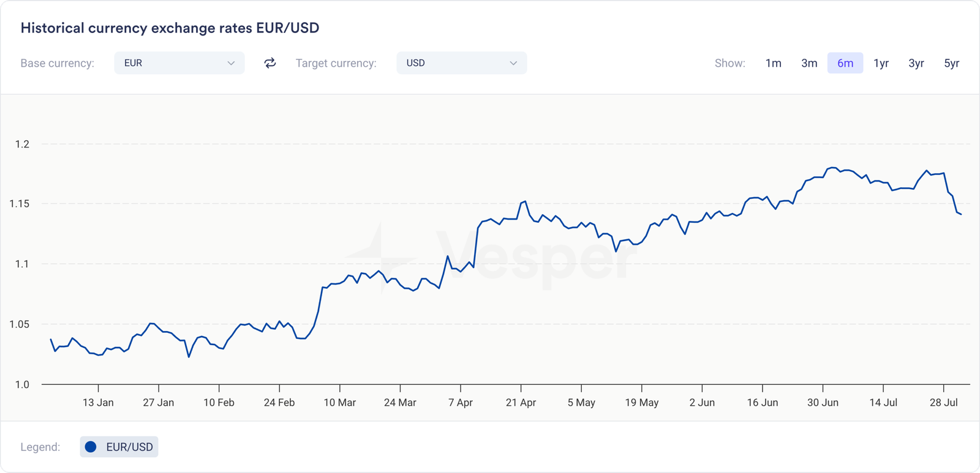The image size is (980, 473).
Task: Click the blue EUR/USD legend color dot
Action: point(91,447)
